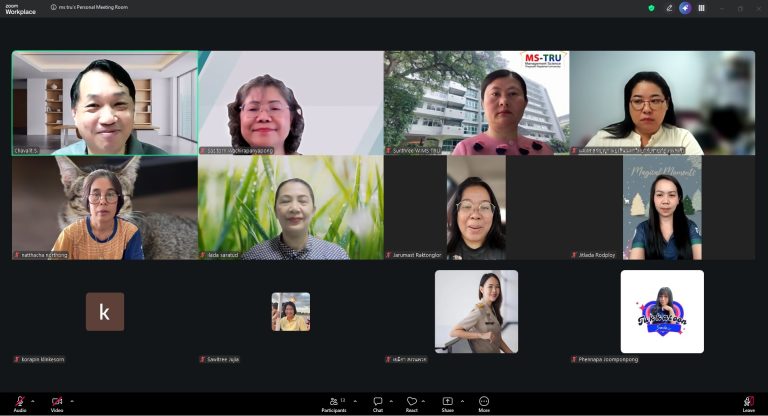Click the green encryption shield icon
The image size is (768, 416).
pyautogui.click(x=651, y=8)
